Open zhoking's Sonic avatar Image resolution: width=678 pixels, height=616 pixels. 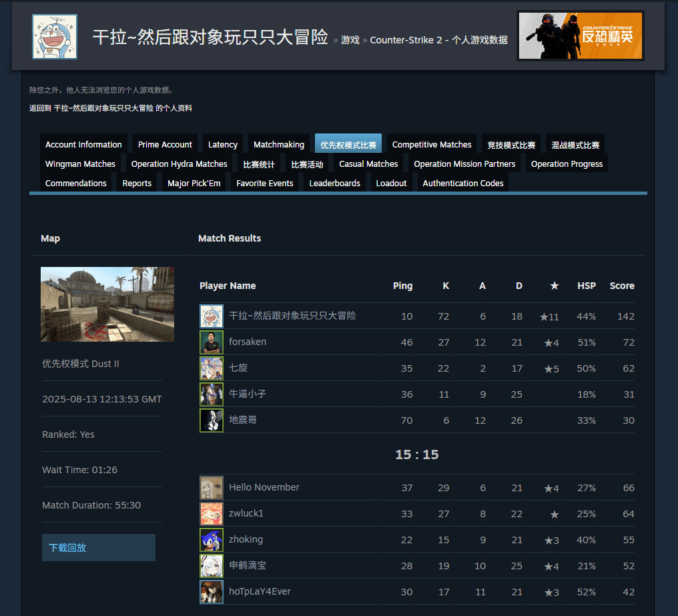pos(211,540)
